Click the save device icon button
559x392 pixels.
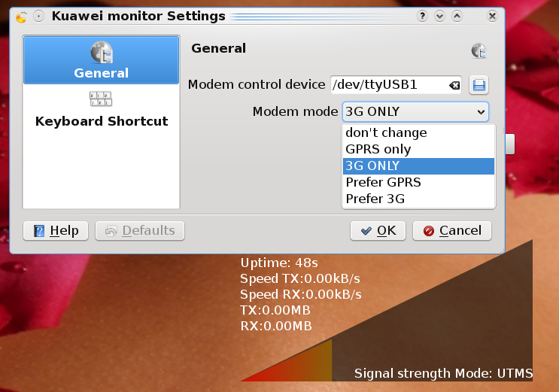(x=478, y=85)
